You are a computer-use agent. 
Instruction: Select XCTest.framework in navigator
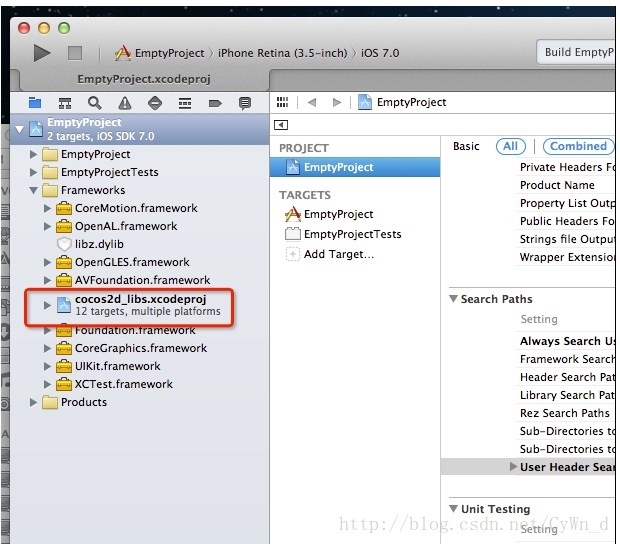click(124, 384)
